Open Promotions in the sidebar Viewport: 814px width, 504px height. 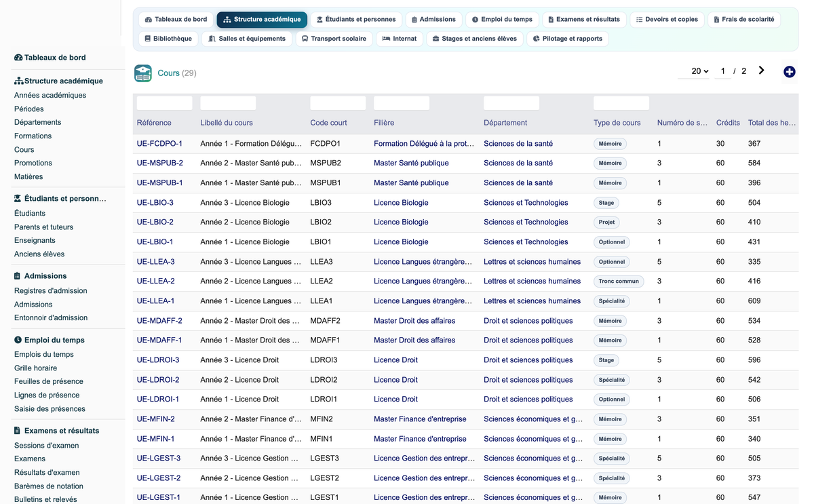33,163
